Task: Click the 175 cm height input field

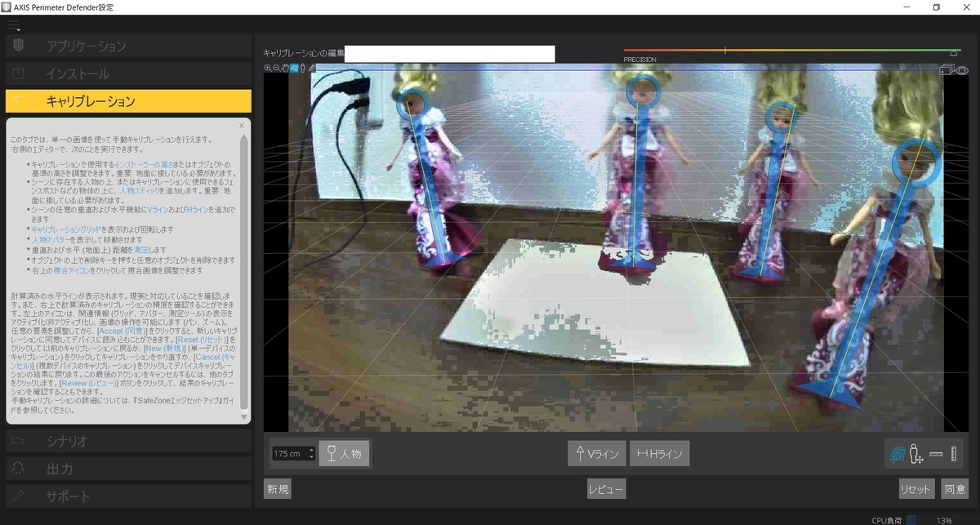Action: [x=287, y=453]
